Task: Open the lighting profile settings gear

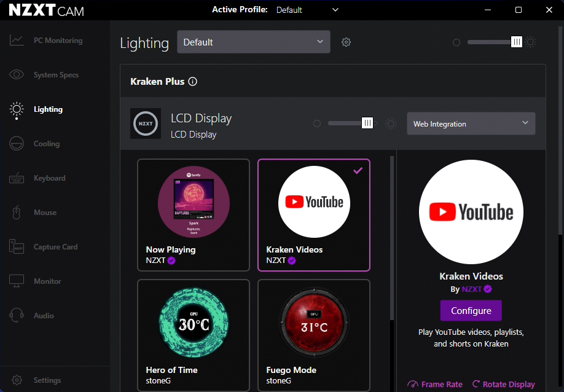Action: [346, 42]
